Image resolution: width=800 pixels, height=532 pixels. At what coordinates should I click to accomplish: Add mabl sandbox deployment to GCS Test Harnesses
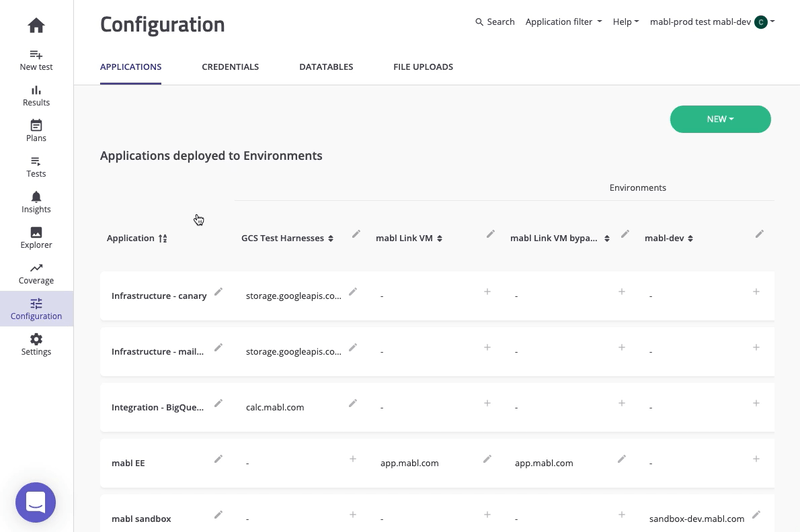[x=353, y=515]
